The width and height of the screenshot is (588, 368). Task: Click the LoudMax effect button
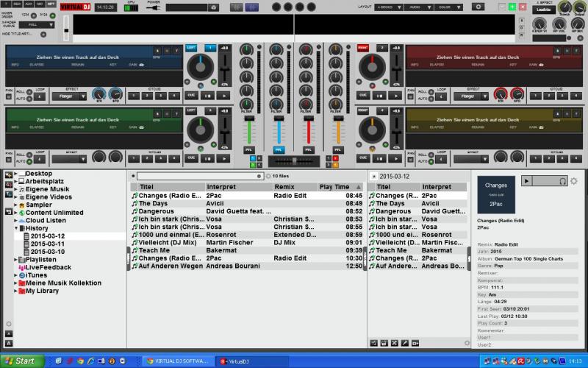(543, 10)
